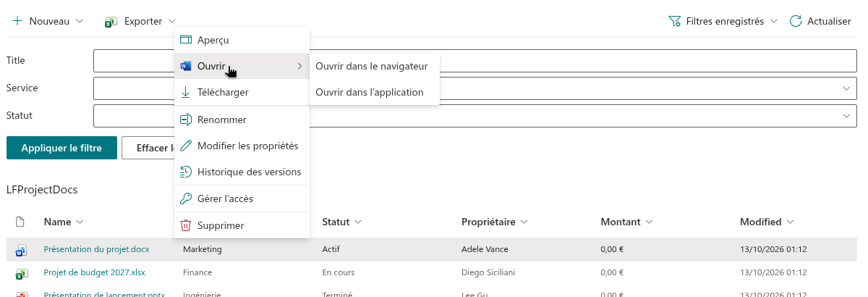
Task: Click the Word file icon of Présentation du projet.docx
Action: click(21, 251)
